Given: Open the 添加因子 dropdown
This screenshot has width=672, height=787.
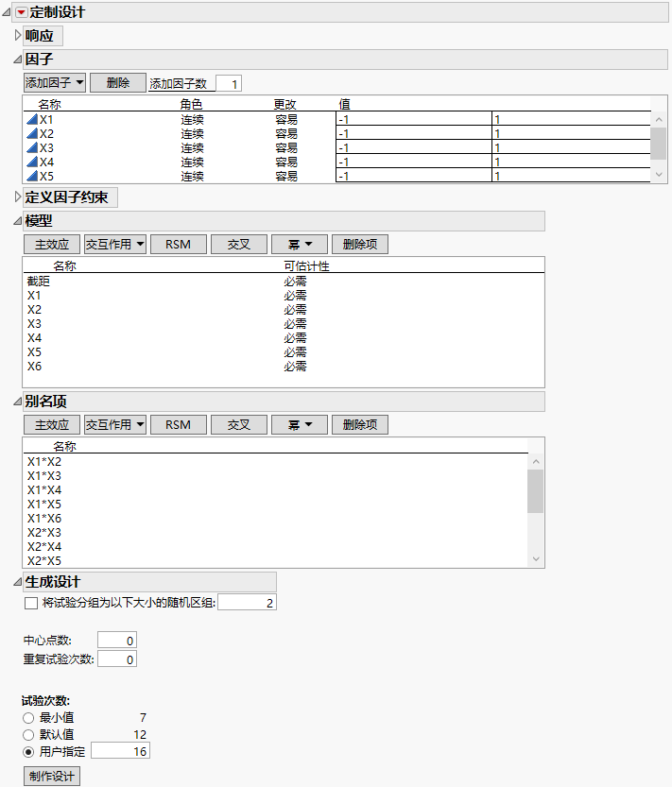Looking at the screenshot, I should point(55,83).
